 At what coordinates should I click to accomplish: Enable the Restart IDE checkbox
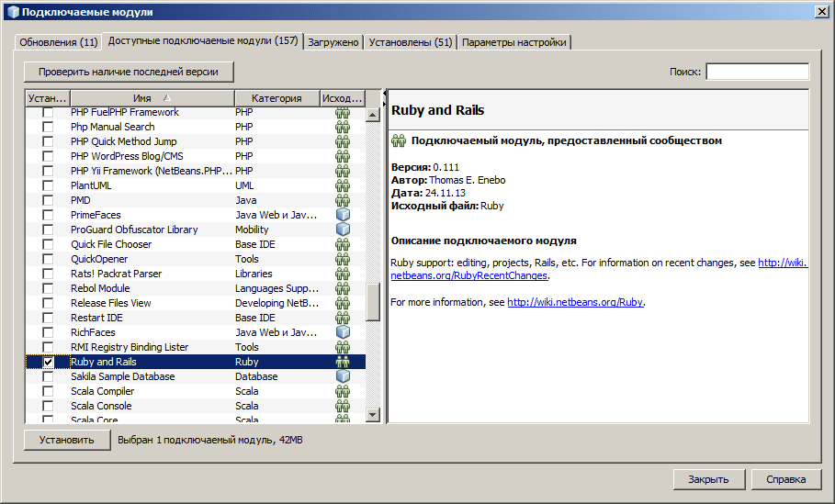pyautogui.click(x=48, y=318)
